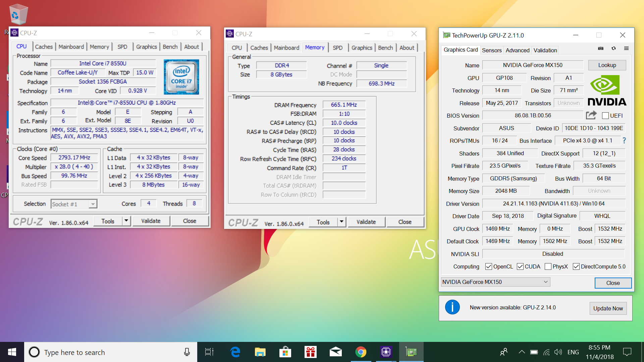Launch Microsoft Edge from the taskbar
Viewport: 644px width, 362px height.
click(x=235, y=352)
